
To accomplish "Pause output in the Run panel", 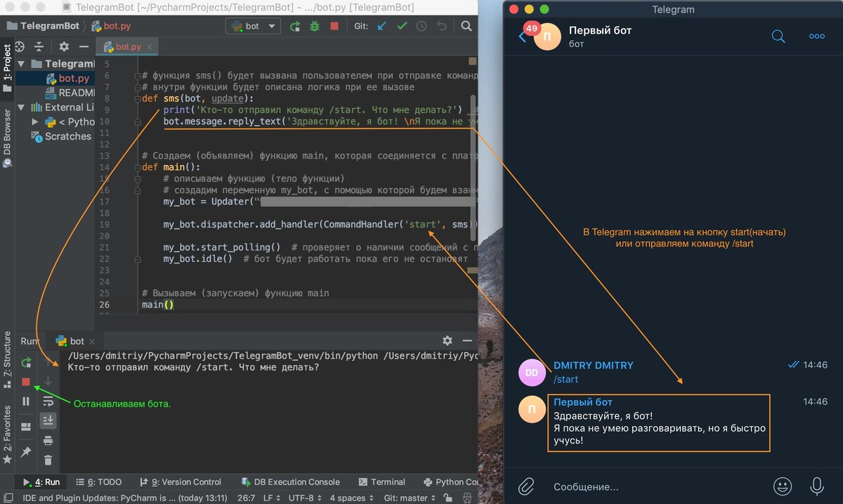I will (26, 402).
